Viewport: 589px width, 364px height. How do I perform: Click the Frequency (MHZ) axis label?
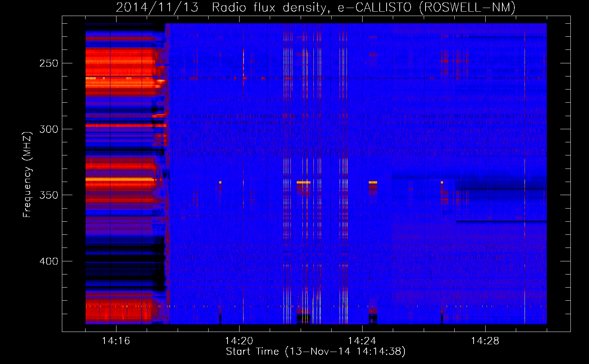[x=27, y=175]
